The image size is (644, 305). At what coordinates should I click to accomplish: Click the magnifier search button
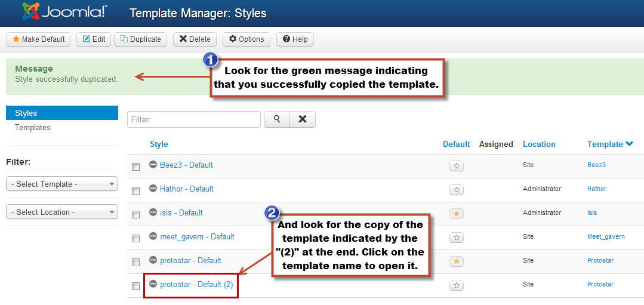277,119
